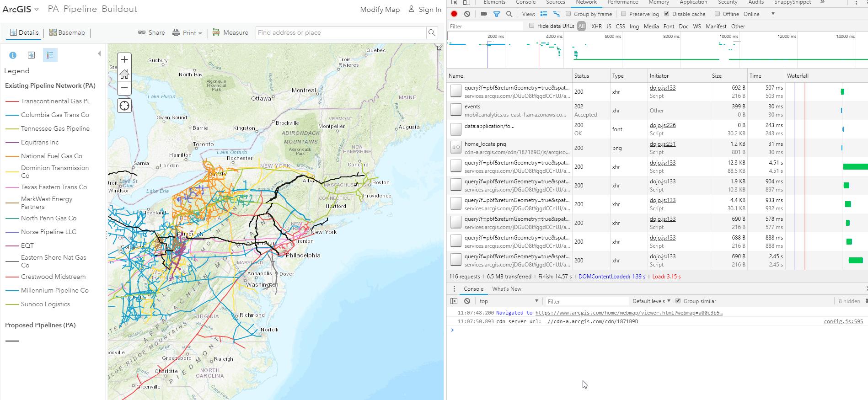Show overview waterfall view icon
This screenshot has width=868, height=400.
point(557,14)
